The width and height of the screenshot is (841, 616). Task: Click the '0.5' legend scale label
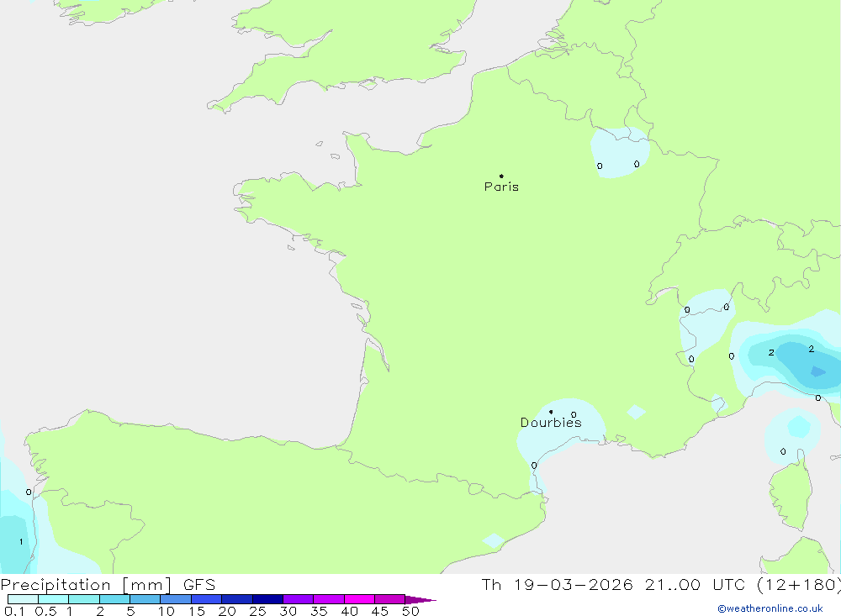coord(45,611)
